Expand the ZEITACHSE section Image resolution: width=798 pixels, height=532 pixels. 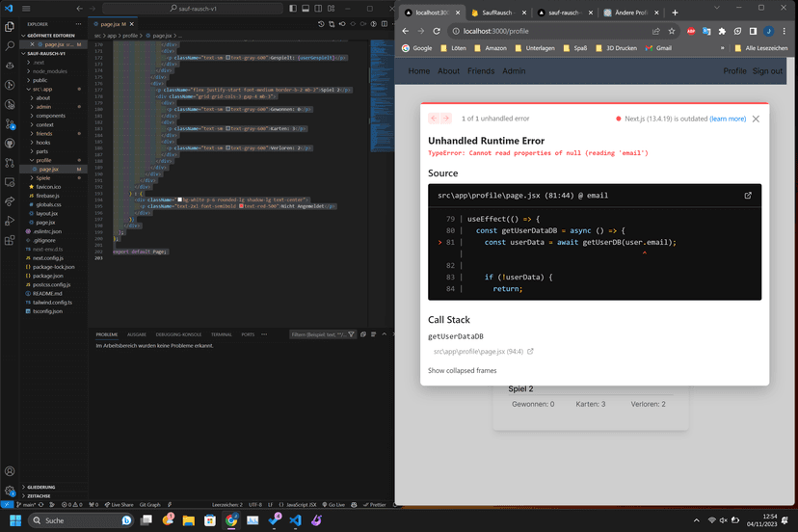(x=39, y=495)
